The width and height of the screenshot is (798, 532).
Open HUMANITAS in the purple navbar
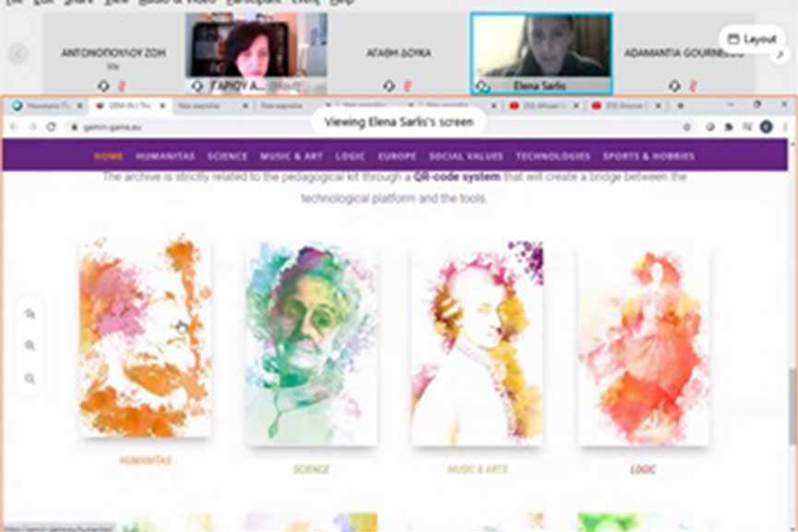coord(165,156)
